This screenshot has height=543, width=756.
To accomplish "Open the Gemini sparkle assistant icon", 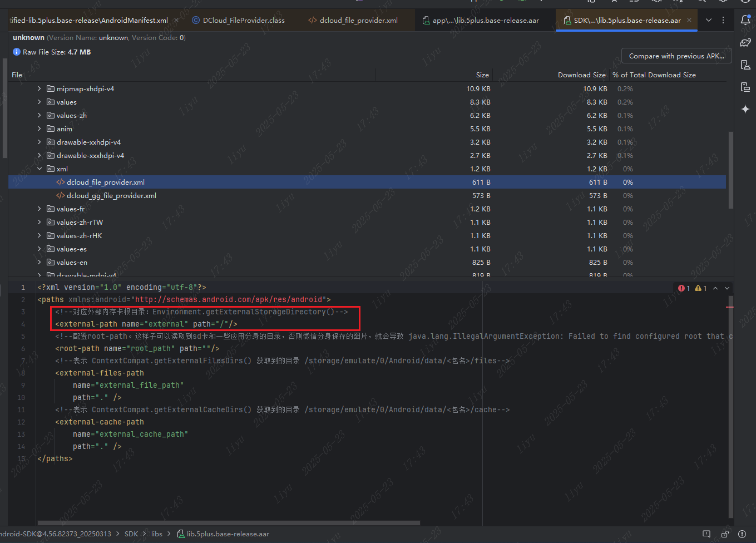I will (745, 110).
